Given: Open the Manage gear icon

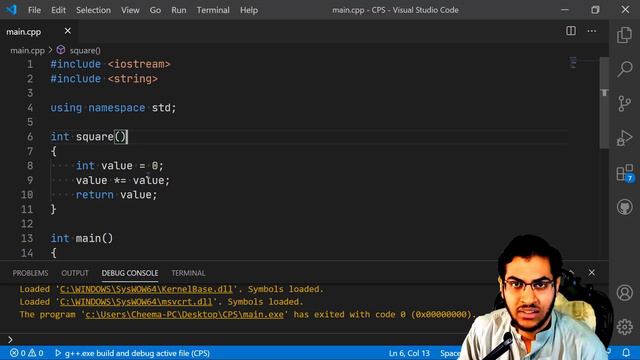Looking at the screenshot, I should [x=624, y=327].
